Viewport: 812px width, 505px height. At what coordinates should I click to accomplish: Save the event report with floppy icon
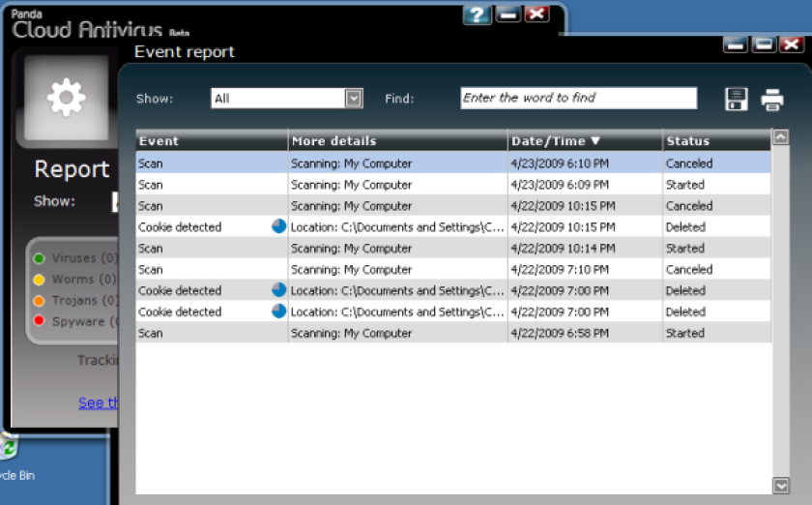[736, 99]
